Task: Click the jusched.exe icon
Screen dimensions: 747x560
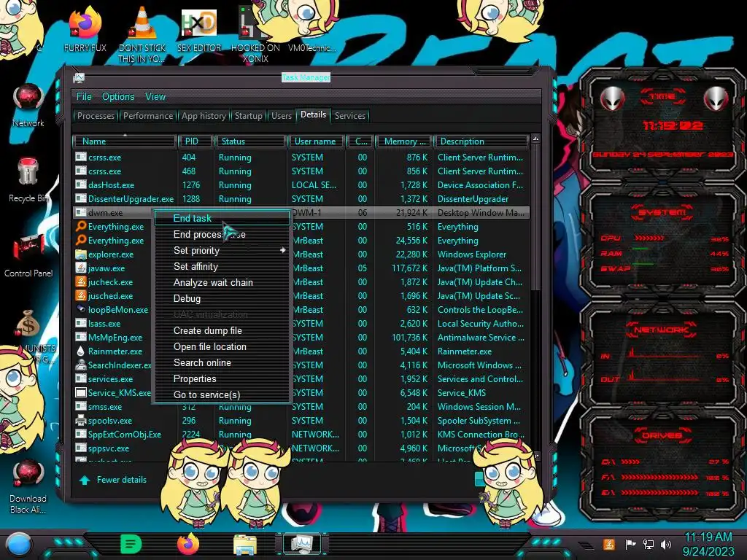Action: pos(81,296)
